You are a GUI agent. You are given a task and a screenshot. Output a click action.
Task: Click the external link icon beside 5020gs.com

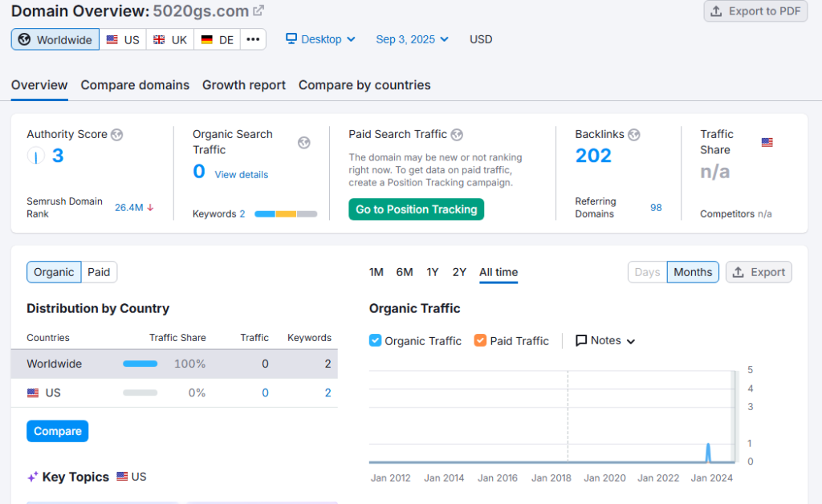click(x=258, y=11)
